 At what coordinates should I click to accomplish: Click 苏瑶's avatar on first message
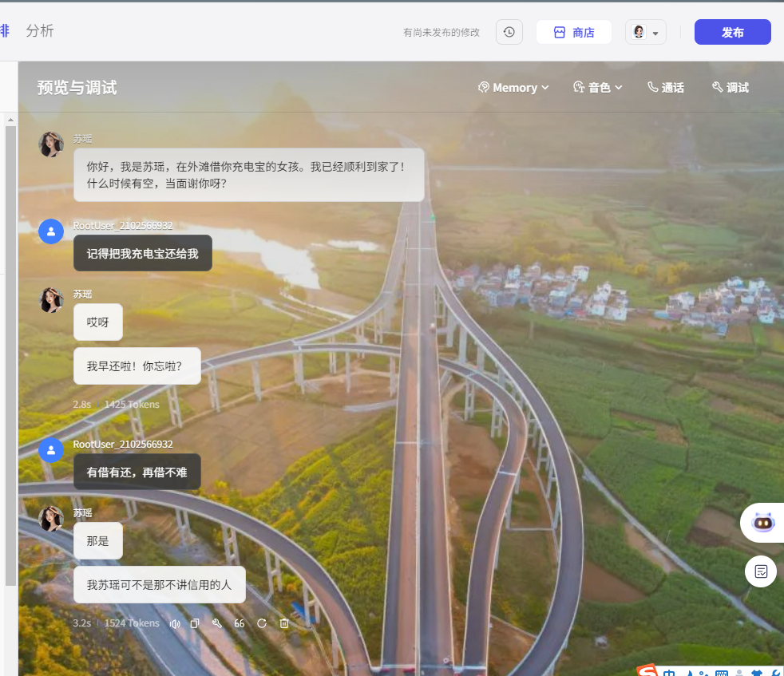[x=51, y=144]
